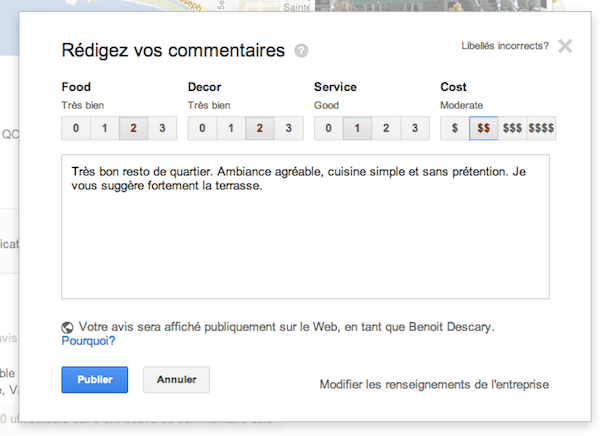Click the Food rating heading
This screenshot has height=436, width=600.
(x=76, y=87)
